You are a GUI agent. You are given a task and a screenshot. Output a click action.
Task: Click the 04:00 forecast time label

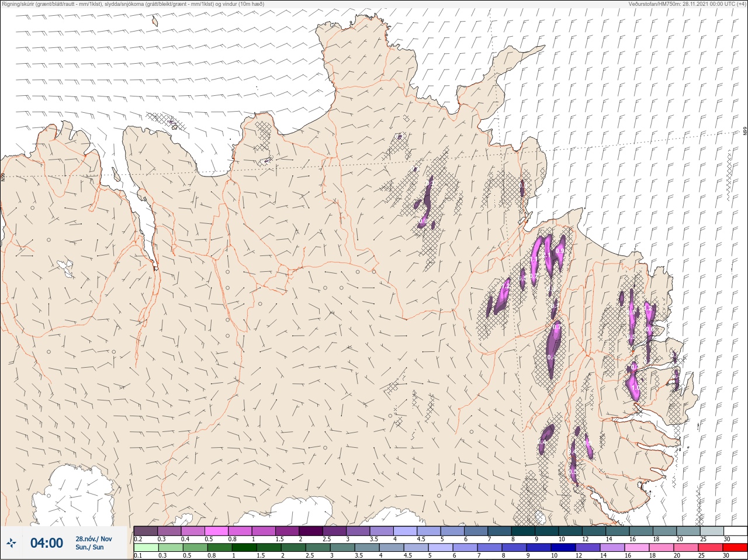click(x=47, y=543)
